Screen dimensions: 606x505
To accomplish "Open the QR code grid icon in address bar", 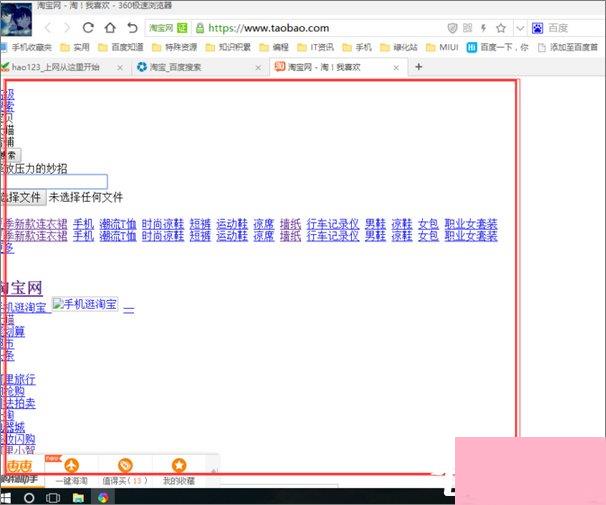I will click(x=468, y=28).
